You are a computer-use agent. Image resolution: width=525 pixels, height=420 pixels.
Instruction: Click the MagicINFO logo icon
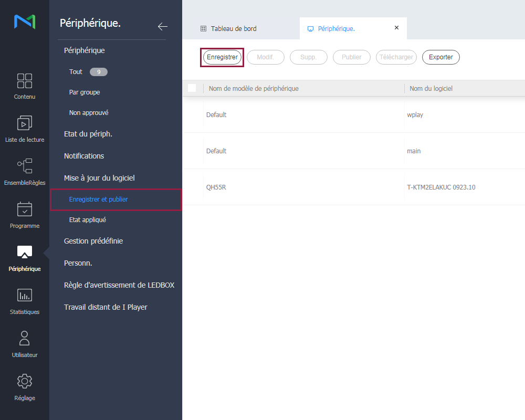[25, 22]
